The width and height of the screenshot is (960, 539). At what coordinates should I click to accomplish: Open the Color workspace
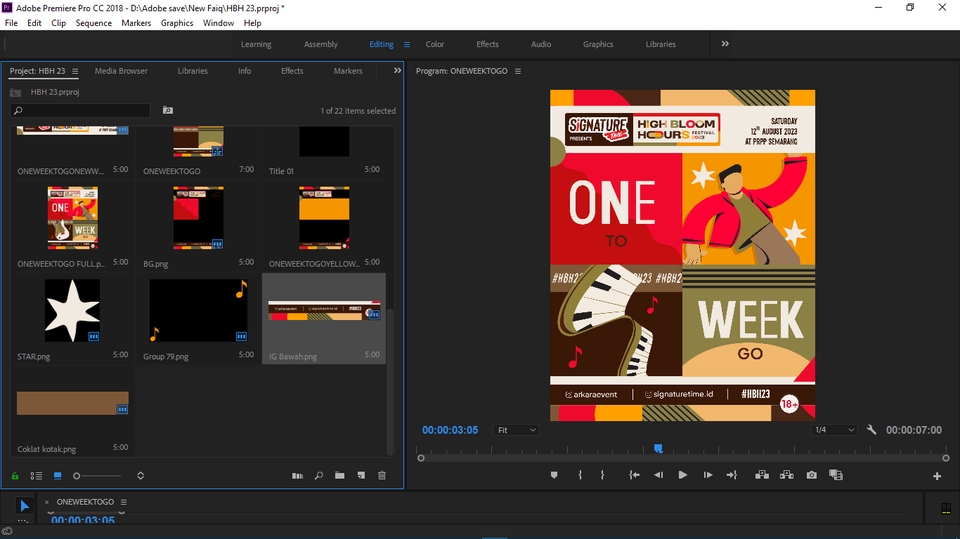point(435,44)
